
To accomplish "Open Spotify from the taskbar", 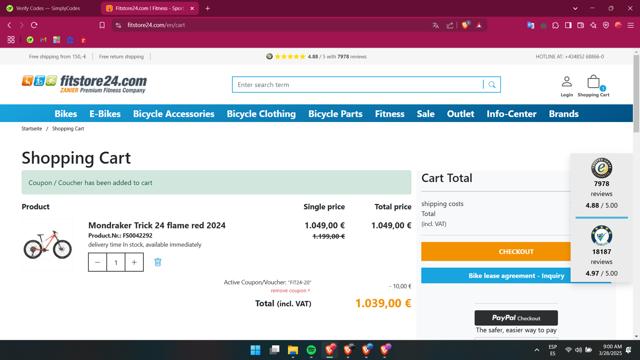I will click(311, 350).
